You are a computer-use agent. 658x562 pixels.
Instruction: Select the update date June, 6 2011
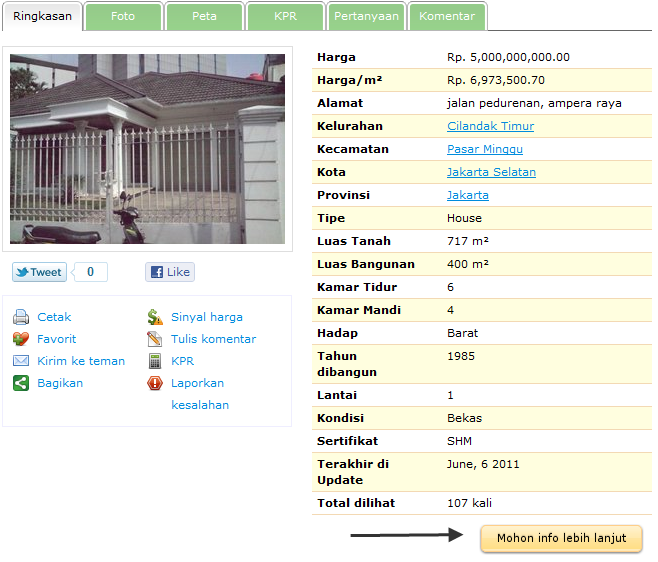[483, 465]
